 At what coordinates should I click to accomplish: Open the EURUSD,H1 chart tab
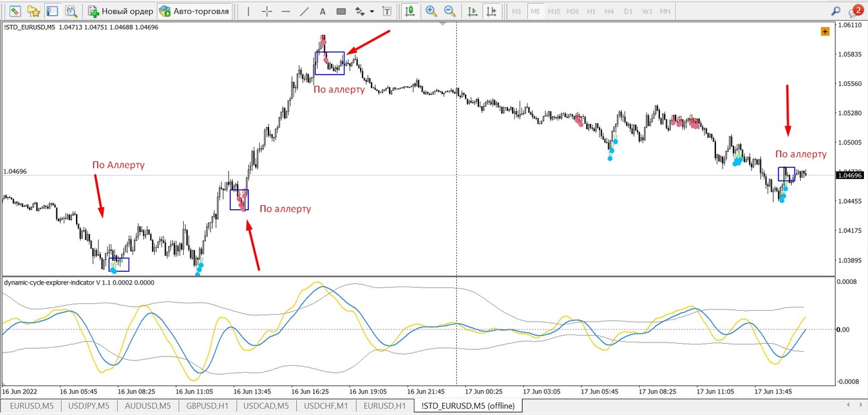coord(384,406)
